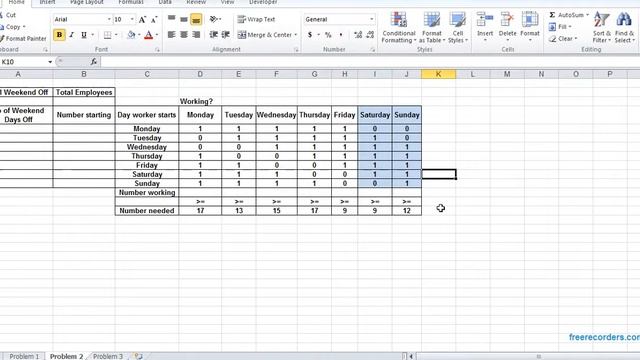Image resolution: width=640 pixels, height=360 pixels.
Task: Select the column K header
Action: [439, 74]
